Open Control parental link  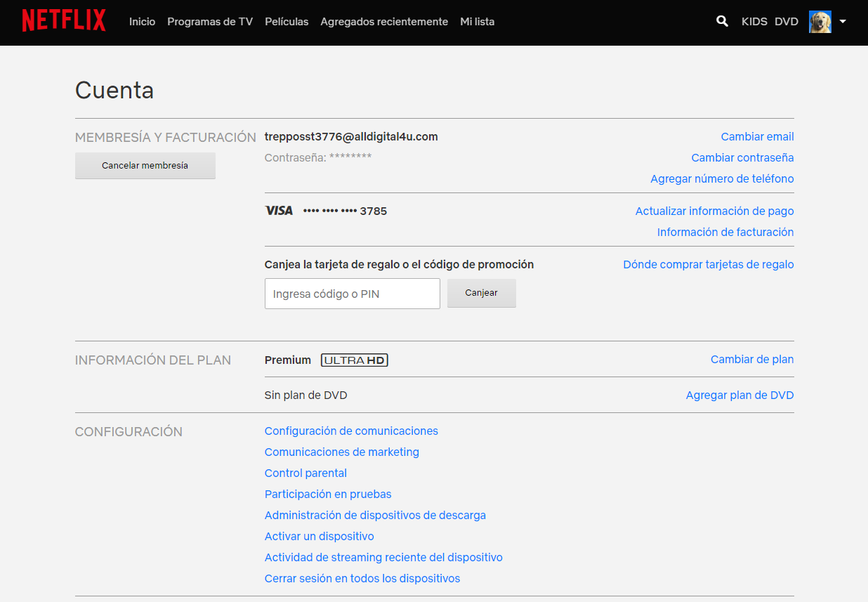click(x=305, y=473)
